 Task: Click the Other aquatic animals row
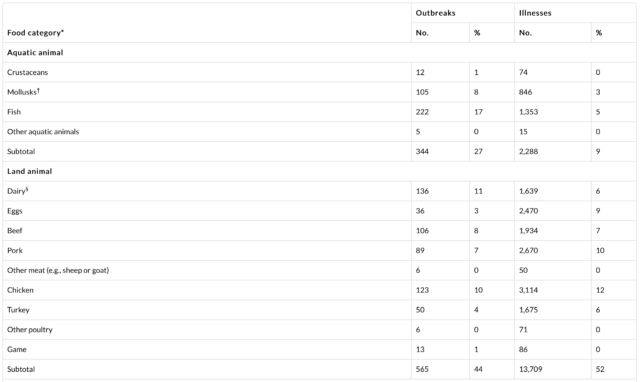tap(319, 132)
